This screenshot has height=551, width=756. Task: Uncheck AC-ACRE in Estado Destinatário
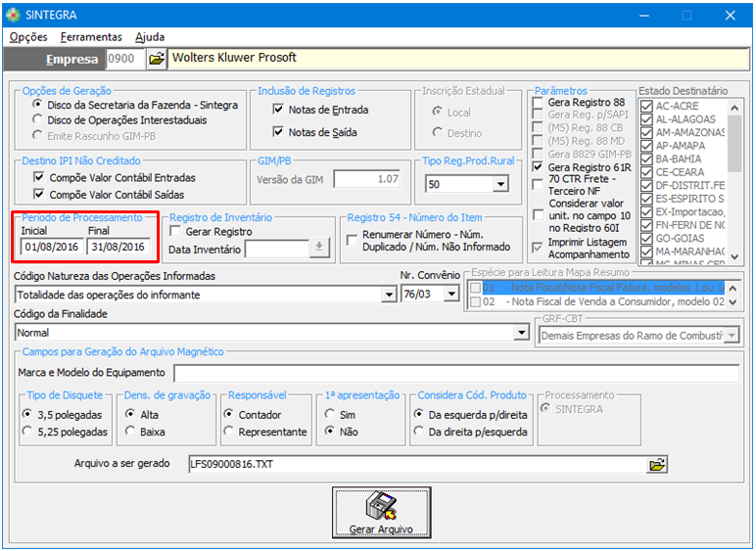[x=647, y=106]
